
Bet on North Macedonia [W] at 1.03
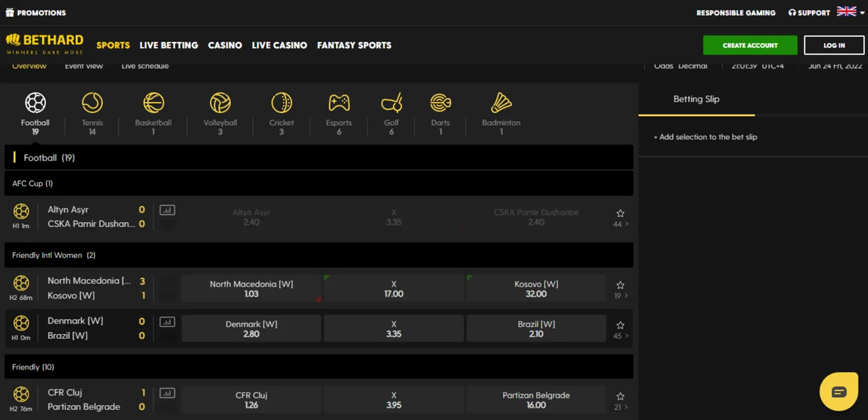point(251,289)
